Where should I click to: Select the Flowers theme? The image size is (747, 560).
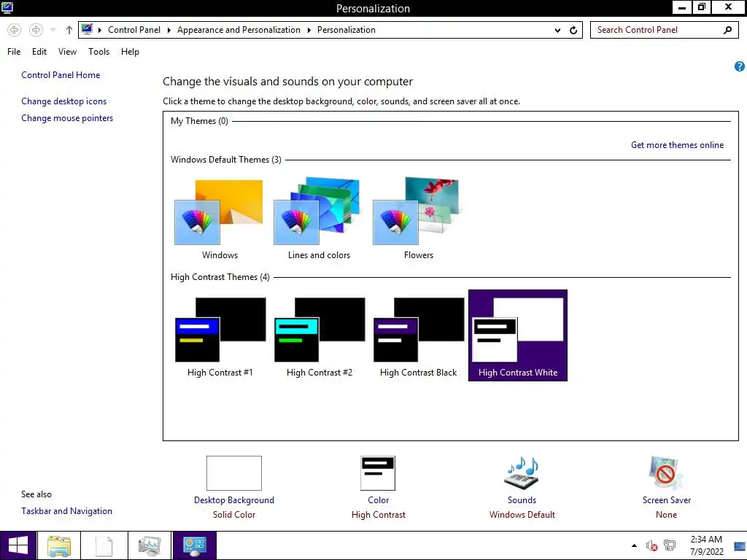pyautogui.click(x=418, y=219)
